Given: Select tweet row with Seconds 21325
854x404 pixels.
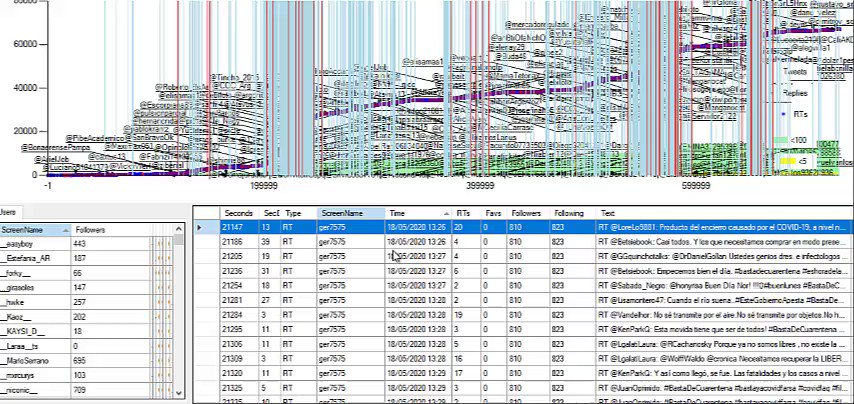Looking at the screenshot, I should 524,388.
